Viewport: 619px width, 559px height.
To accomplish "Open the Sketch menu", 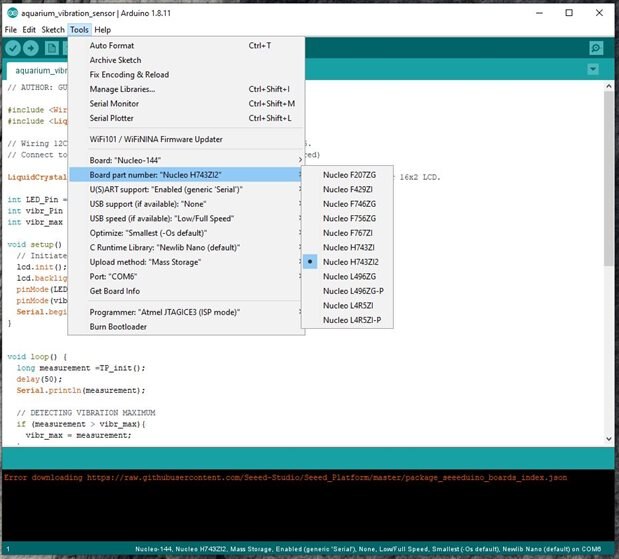I will click(x=53, y=30).
